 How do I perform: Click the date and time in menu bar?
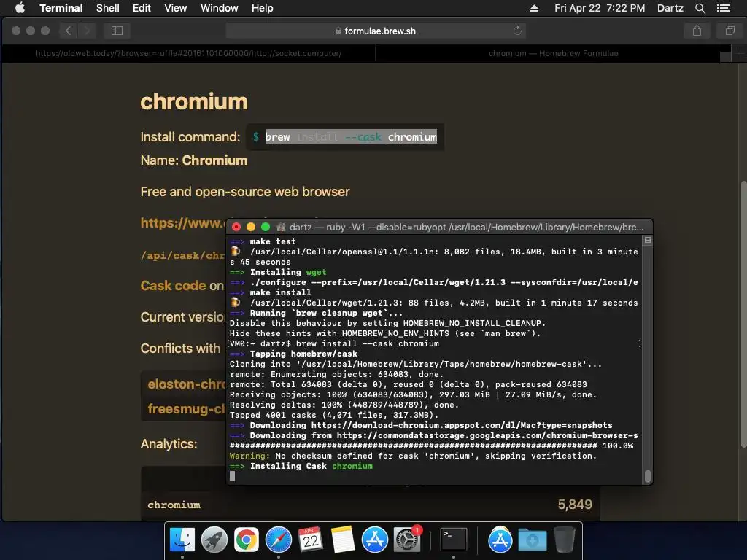[x=600, y=8]
